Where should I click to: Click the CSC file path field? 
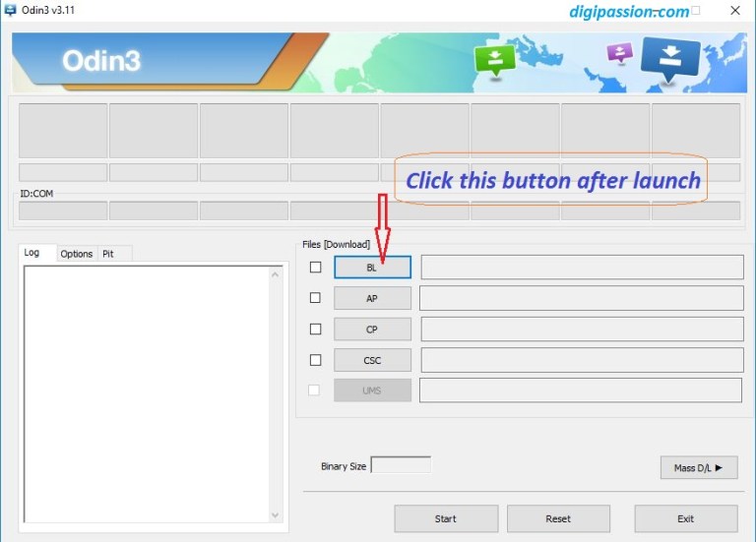(x=583, y=360)
